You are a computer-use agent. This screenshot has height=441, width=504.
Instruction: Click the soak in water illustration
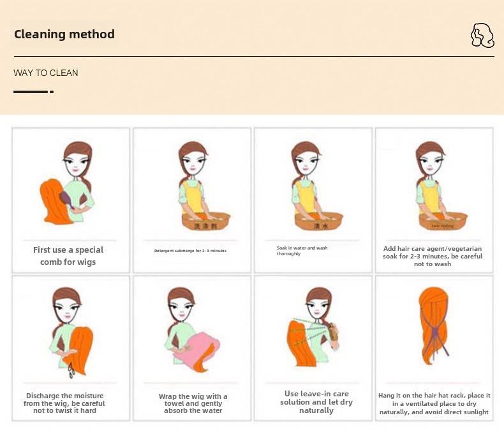pos(316,186)
